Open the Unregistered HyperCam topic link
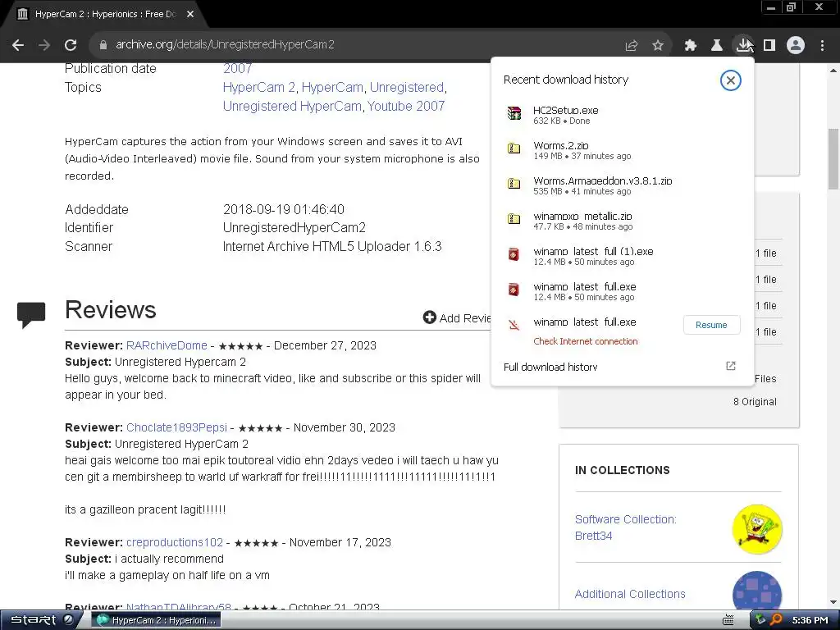 pyautogui.click(x=292, y=106)
